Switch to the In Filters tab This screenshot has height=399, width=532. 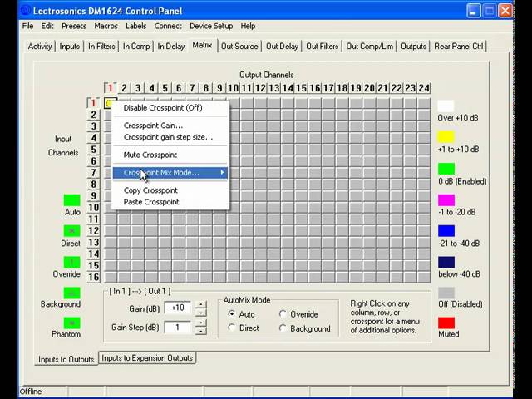coord(101,47)
